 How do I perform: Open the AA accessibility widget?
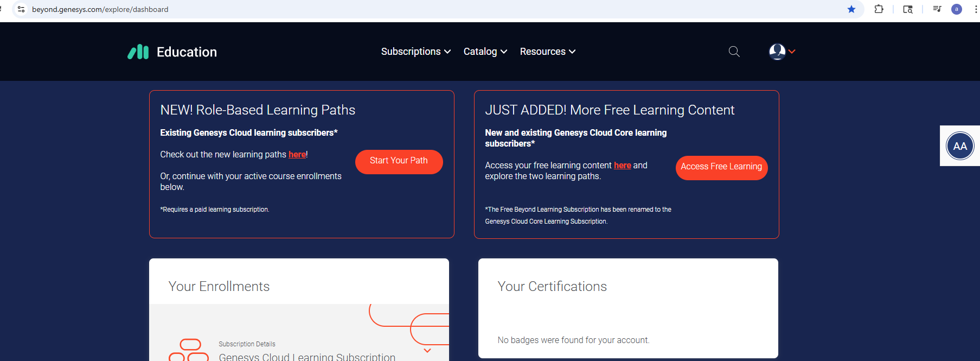pos(960,146)
